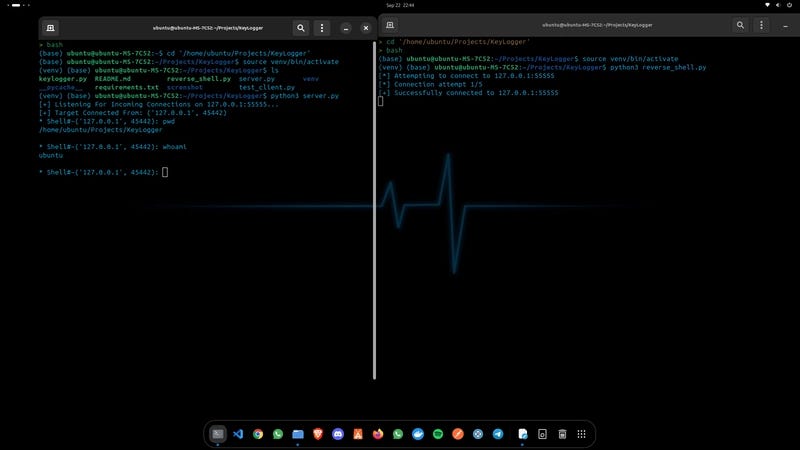Click the workspace indicator in top bar
This screenshot has height=450, width=800.
(18, 5)
